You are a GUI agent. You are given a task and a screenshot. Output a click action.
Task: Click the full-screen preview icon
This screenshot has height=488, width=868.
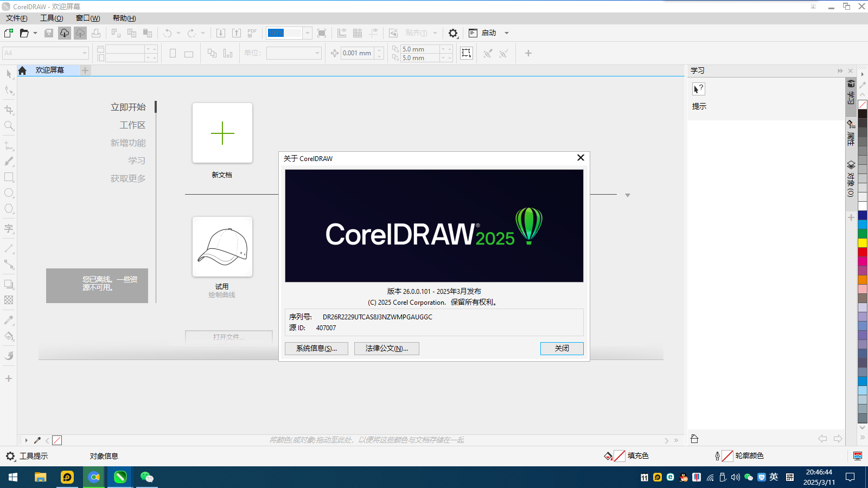(x=322, y=33)
